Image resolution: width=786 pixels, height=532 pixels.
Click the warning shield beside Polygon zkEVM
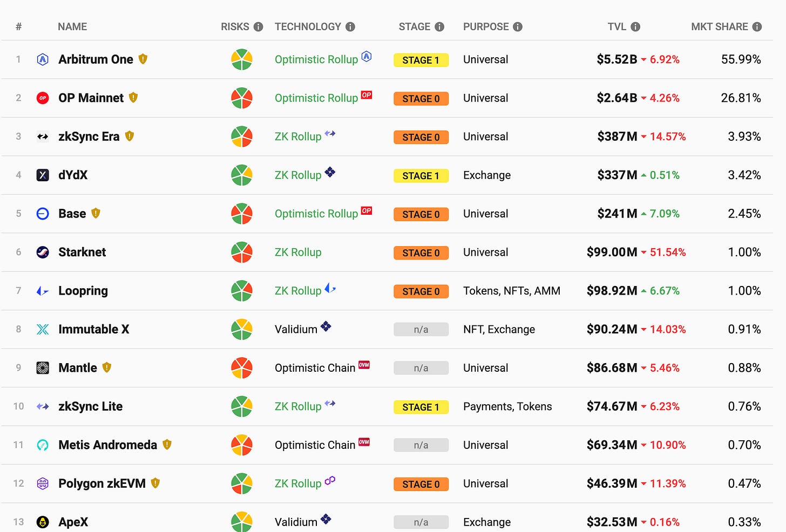[155, 483]
